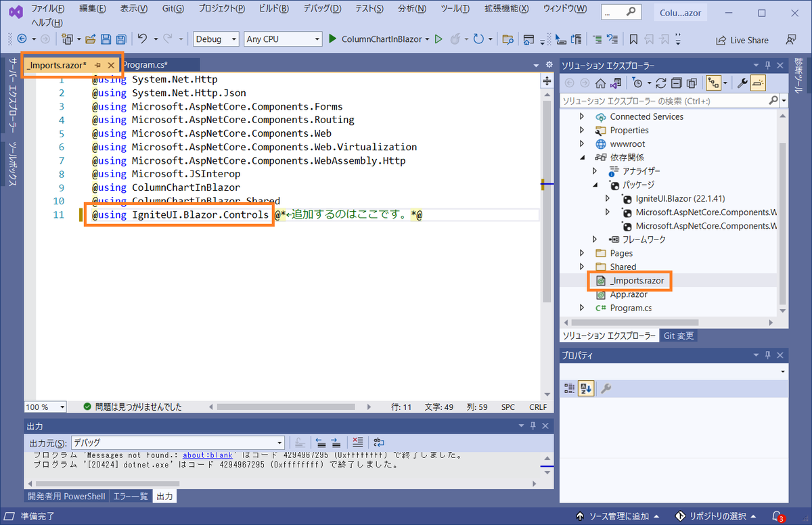Expand the Pages folder node

click(582, 253)
